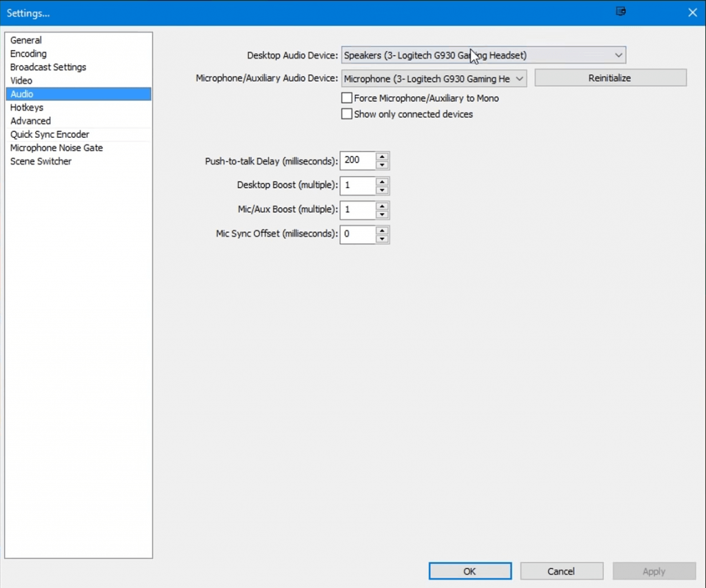Select the Audio settings category
Image resolution: width=706 pixels, height=588 pixels.
79,94
